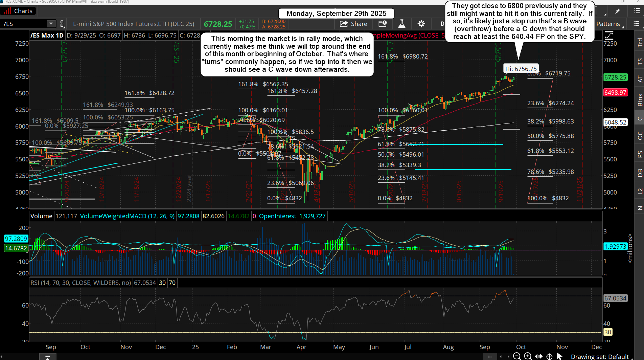Toggle the TS sidebar gadget
This screenshot has height=360, width=644.
[639, 62]
